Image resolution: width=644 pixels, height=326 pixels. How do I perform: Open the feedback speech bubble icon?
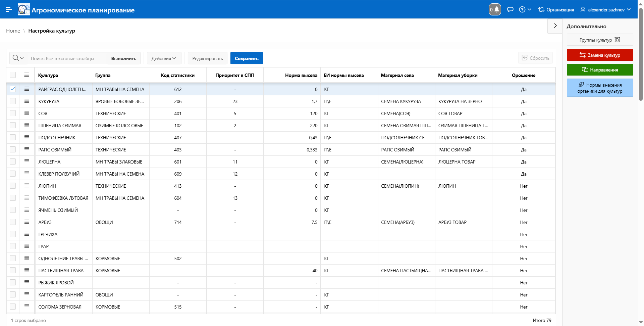tap(510, 9)
